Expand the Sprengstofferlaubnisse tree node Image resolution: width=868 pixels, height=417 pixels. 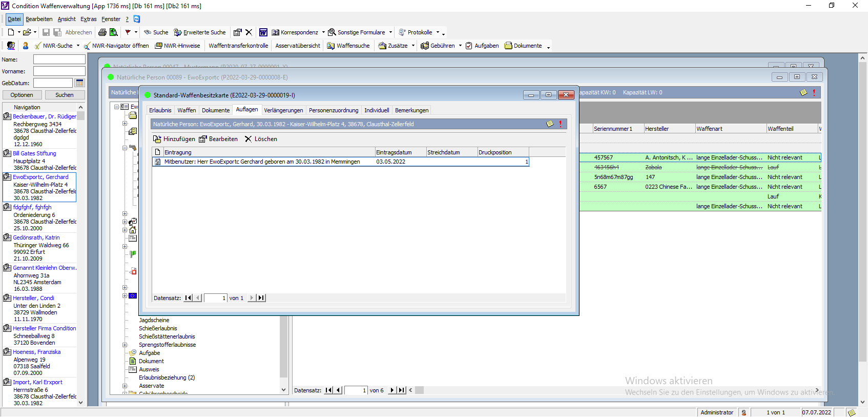pyautogui.click(x=125, y=345)
